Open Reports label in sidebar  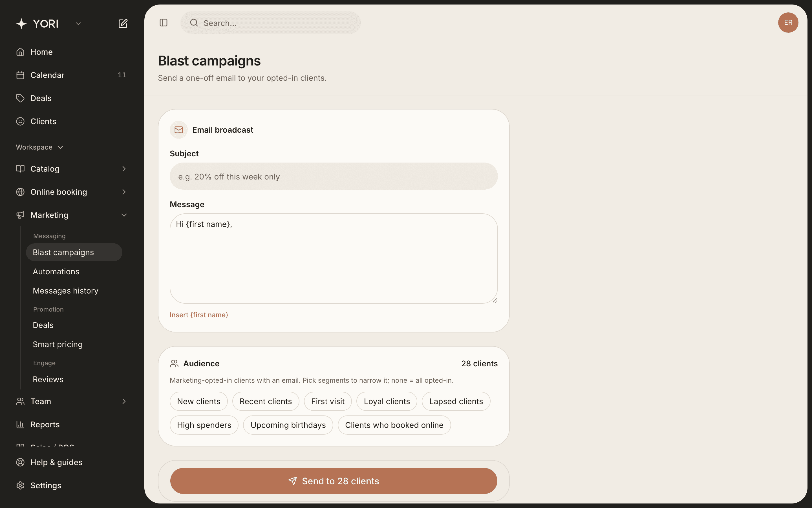click(45, 424)
